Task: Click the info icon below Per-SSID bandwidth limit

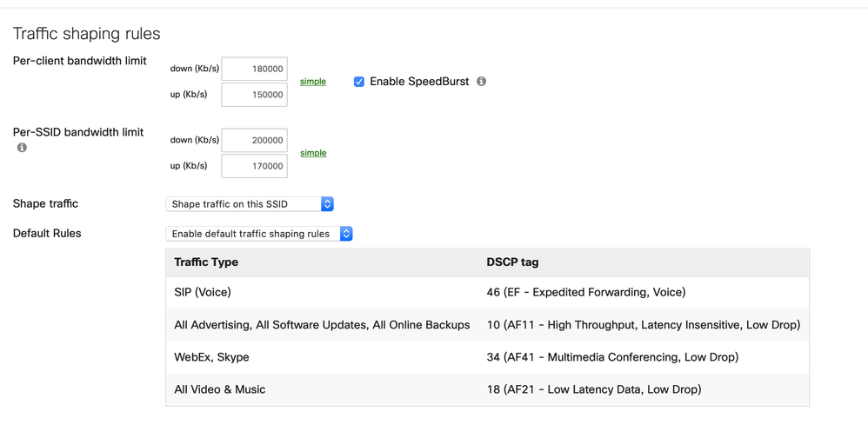Action: coord(22,148)
